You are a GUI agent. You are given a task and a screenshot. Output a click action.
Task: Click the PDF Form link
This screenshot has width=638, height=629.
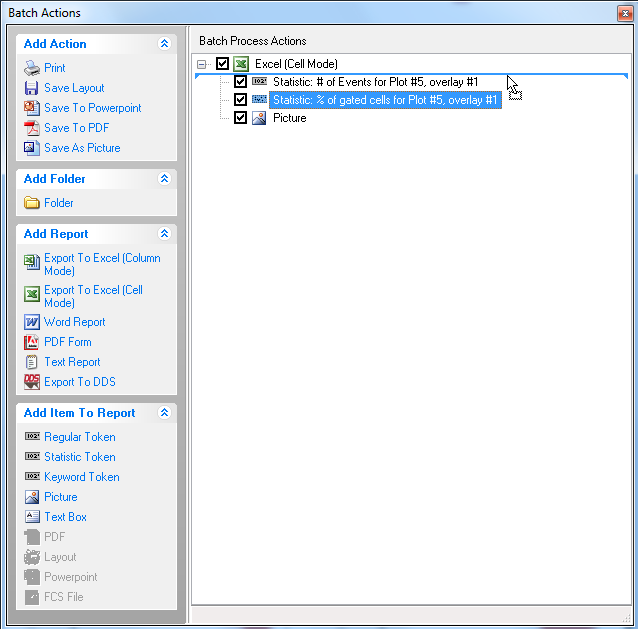pyautogui.click(x=68, y=342)
